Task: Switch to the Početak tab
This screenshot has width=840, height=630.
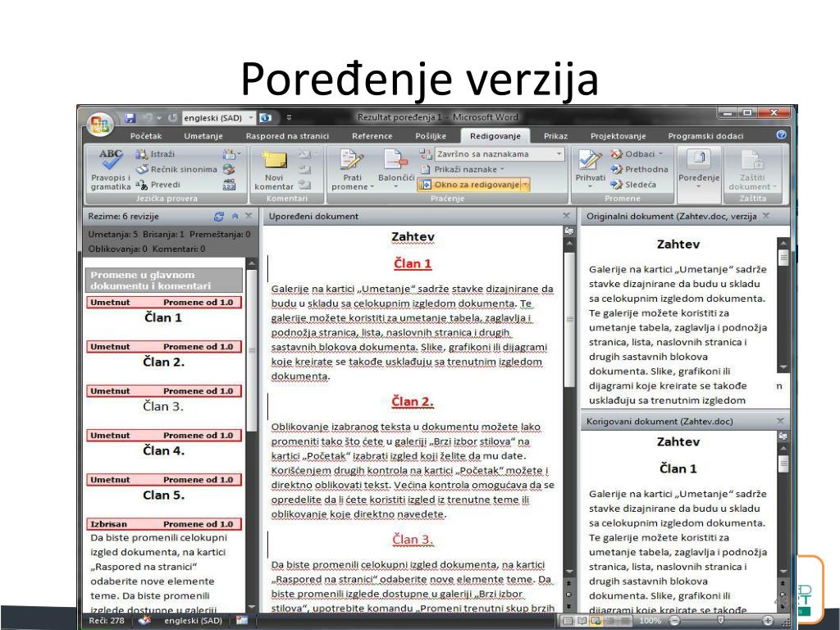Action: coord(146,136)
